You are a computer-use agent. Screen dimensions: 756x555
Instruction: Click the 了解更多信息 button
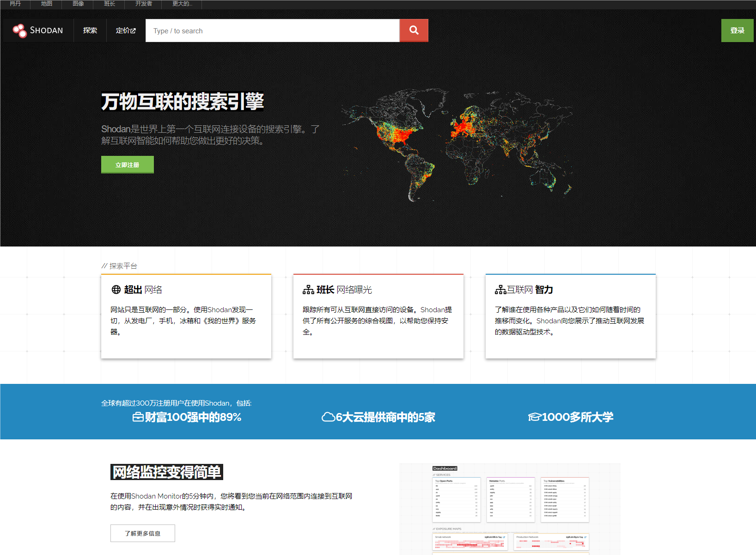(143, 533)
